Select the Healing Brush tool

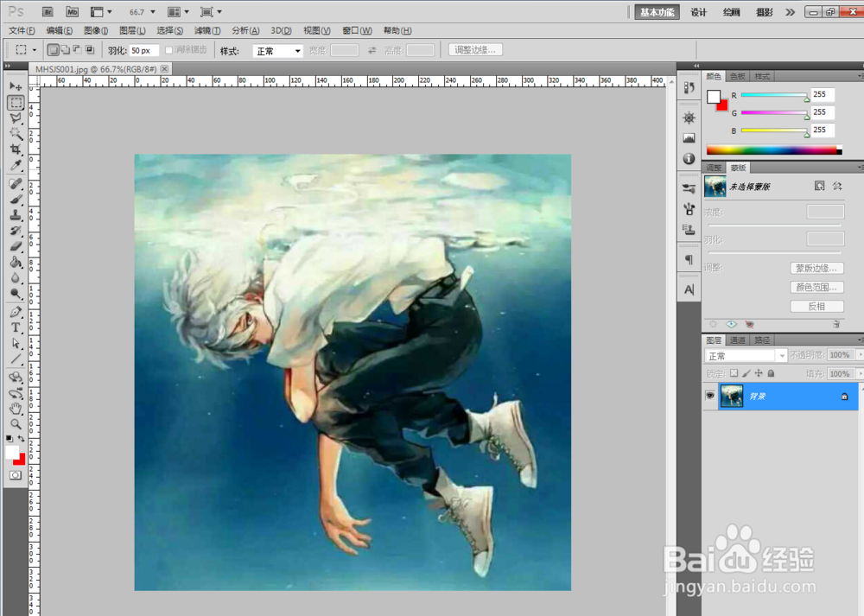[16, 183]
